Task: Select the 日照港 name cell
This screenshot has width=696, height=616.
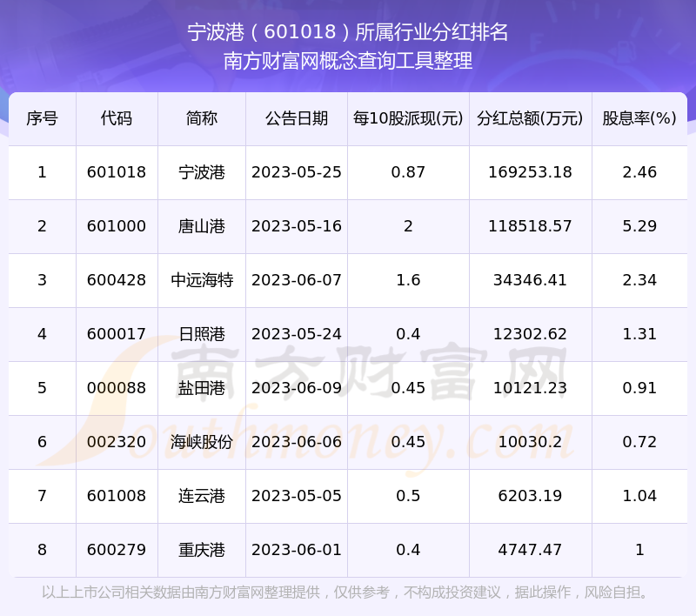Action: click(202, 334)
